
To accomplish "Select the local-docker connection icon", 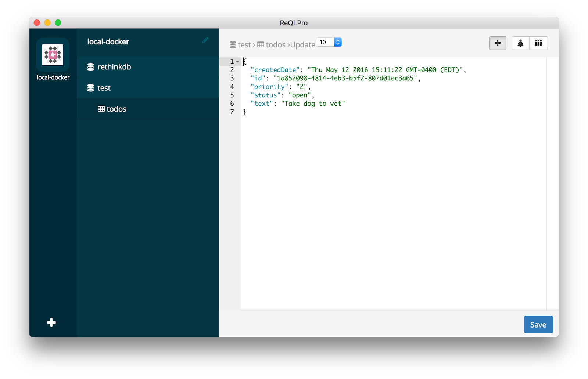I will [53, 55].
